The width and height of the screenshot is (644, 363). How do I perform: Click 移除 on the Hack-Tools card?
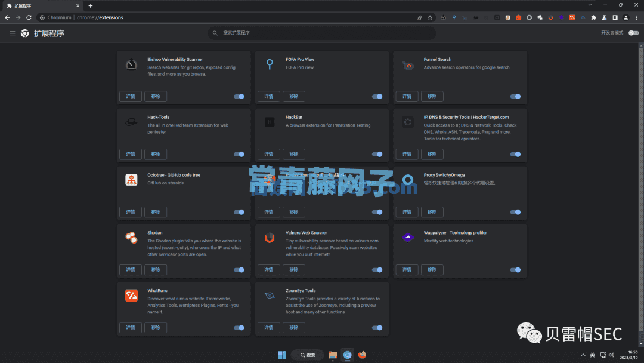156,154
